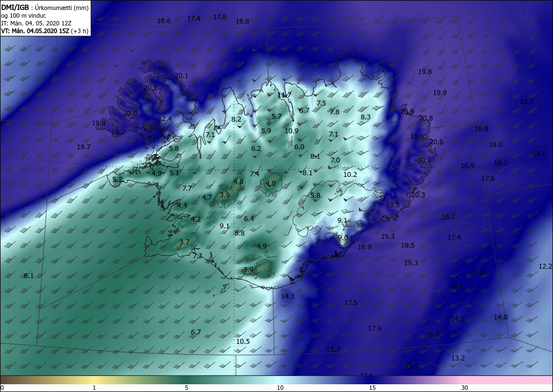
Task: Click the map value '18.9'
Action: [364, 247]
